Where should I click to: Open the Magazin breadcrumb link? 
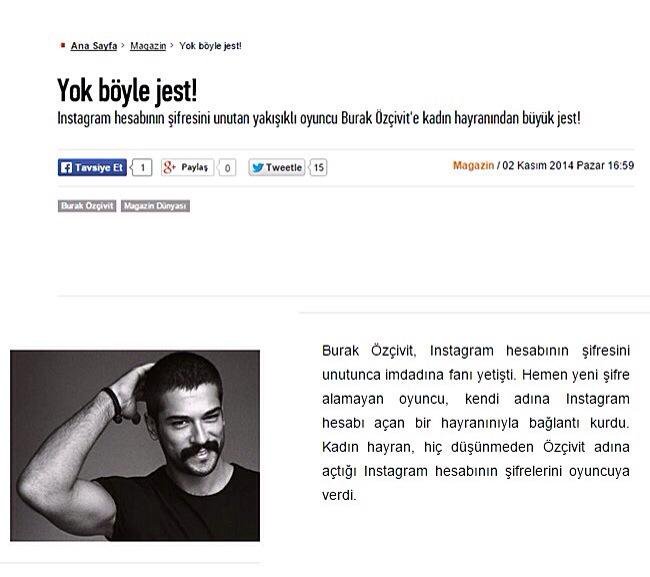(x=148, y=46)
